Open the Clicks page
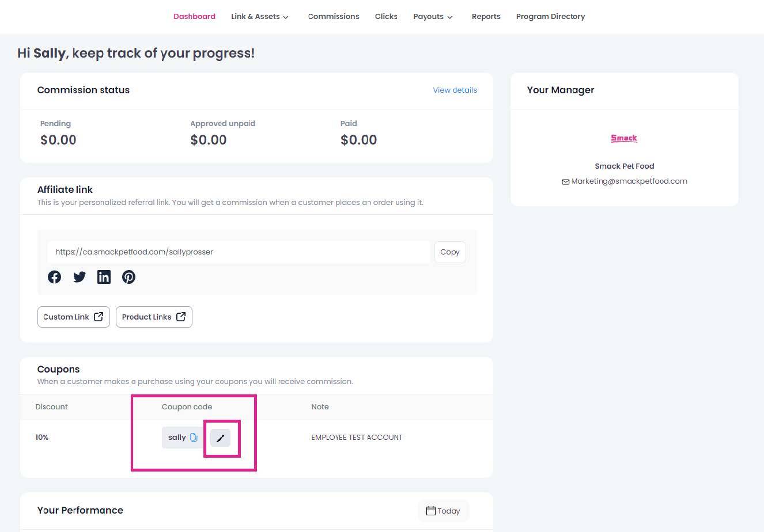The height and width of the screenshot is (532, 764). [386, 17]
